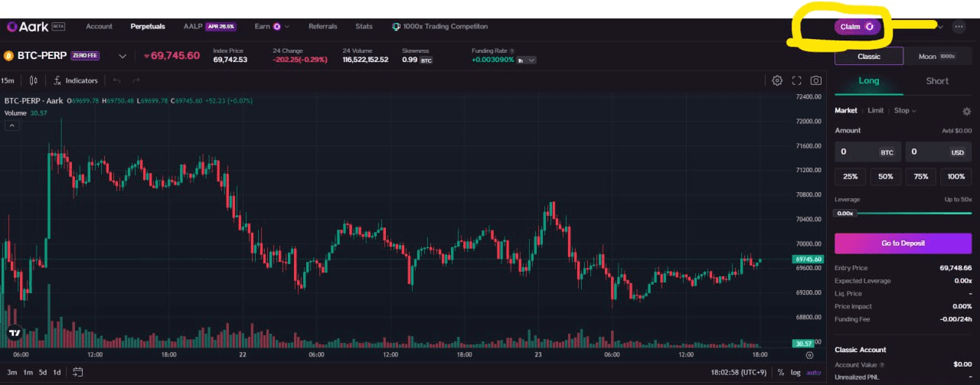Screen dimensions: 980x385
Task: Click the trophy icon for Trading Competition
Action: (396, 27)
